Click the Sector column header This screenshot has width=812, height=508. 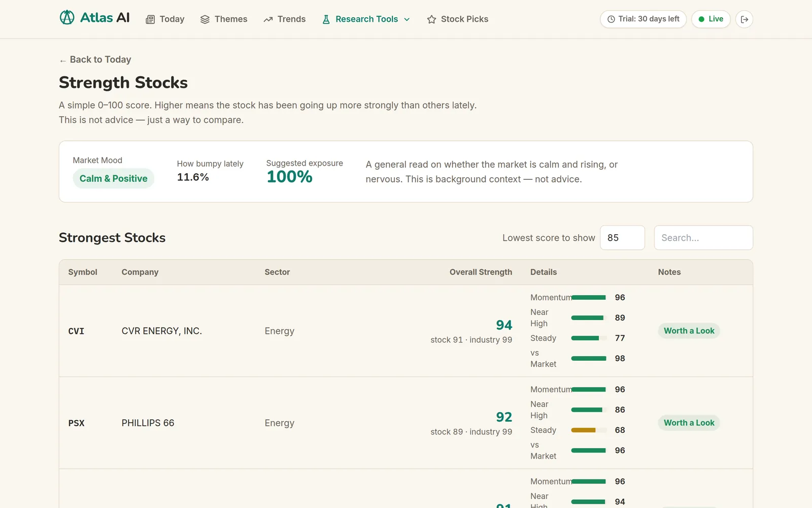277,272
